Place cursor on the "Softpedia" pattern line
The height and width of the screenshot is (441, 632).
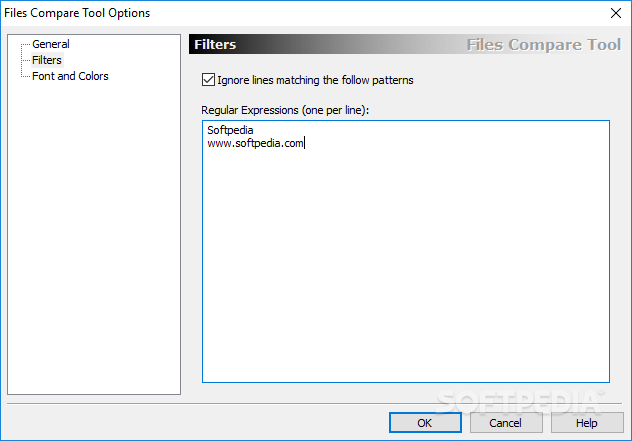[x=230, y=130]
